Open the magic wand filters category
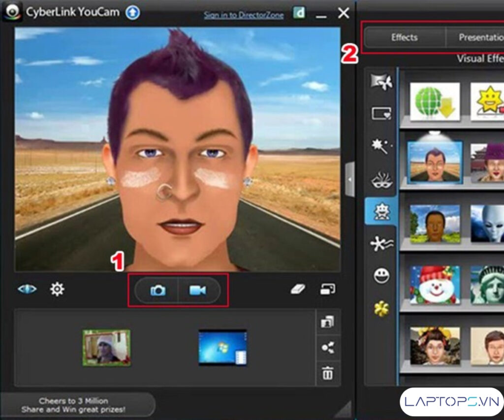Viewport: 504px width, 420px height. click(381, 146)
